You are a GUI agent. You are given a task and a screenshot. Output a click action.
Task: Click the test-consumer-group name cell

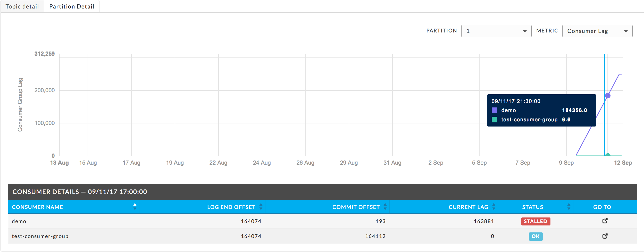pyautogui.click(x=40, y=236)
